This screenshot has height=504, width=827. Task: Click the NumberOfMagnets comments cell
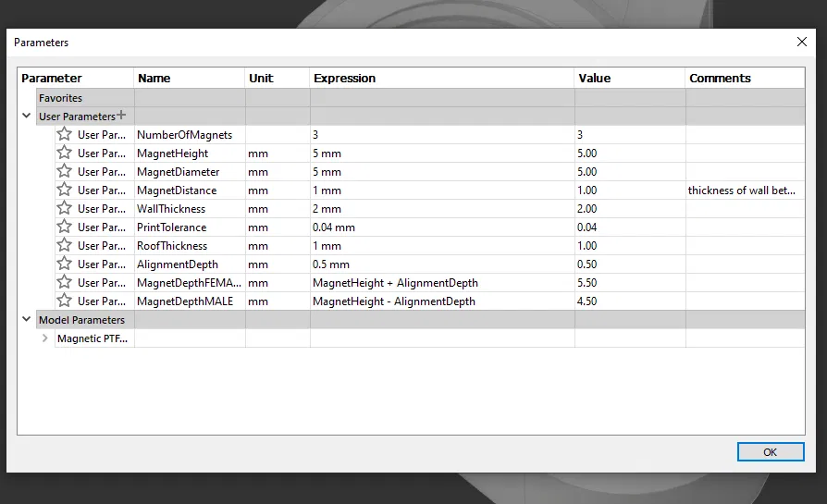[746, 135]
